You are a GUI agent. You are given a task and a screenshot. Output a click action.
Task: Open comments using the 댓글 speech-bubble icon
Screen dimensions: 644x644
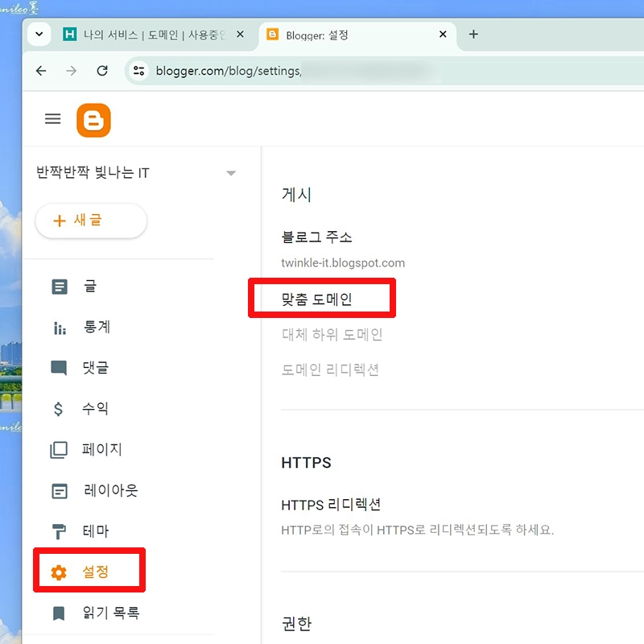pyautogui.click(x=59, y=368)
